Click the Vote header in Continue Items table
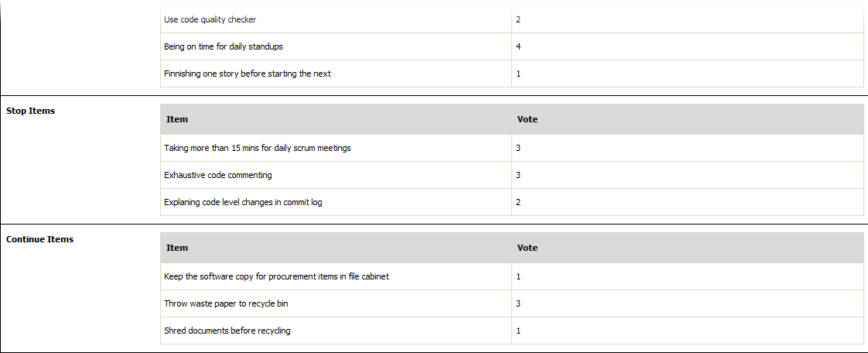 pyautogui.click(x=527, y=248)
